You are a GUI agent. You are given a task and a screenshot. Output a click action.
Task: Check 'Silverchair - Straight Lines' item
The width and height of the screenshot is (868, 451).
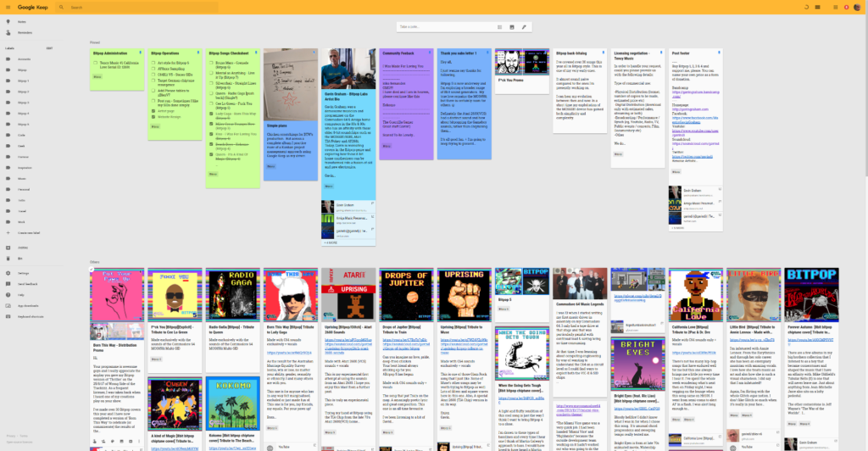point(211,84)
